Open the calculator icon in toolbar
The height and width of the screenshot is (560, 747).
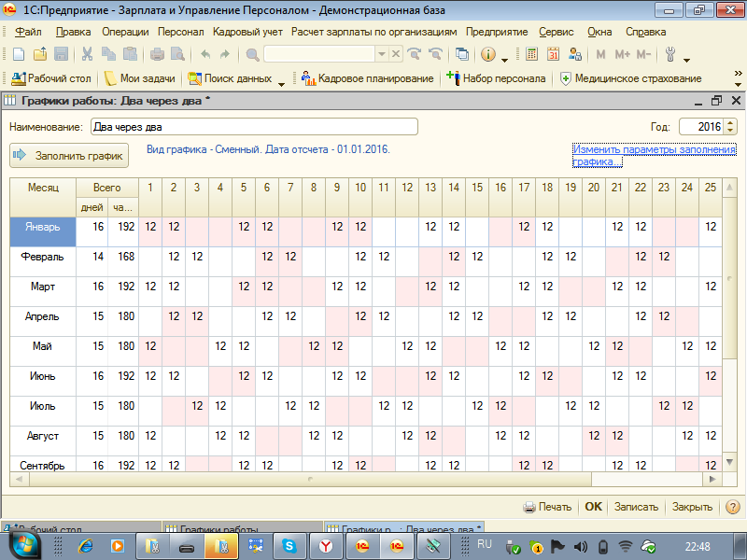pyautogui.click(x=532, y=54)
